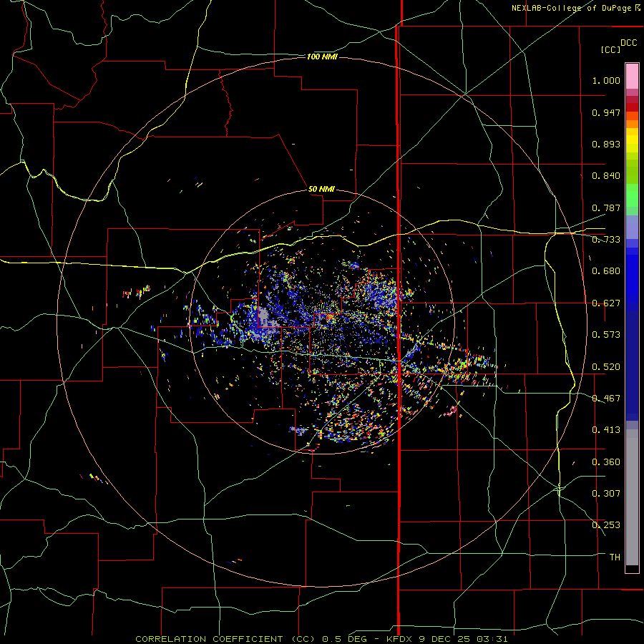Click the NEXLAB-College of DuPage attribution text
Image resolution: width=644 pixels, height=644 pixels.
tap(575, 8)
